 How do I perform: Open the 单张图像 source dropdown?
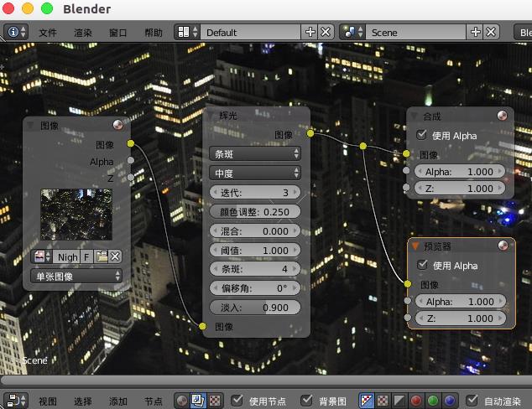(76, 275)
